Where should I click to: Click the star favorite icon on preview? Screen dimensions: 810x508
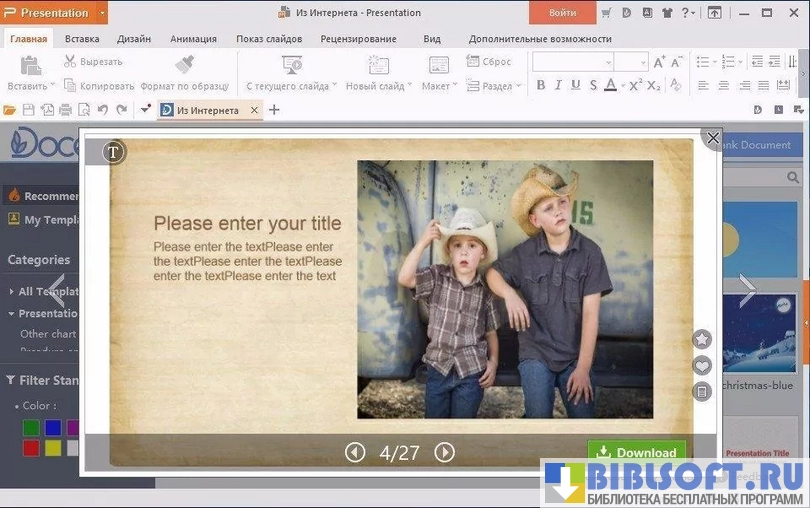pos(702,340)
